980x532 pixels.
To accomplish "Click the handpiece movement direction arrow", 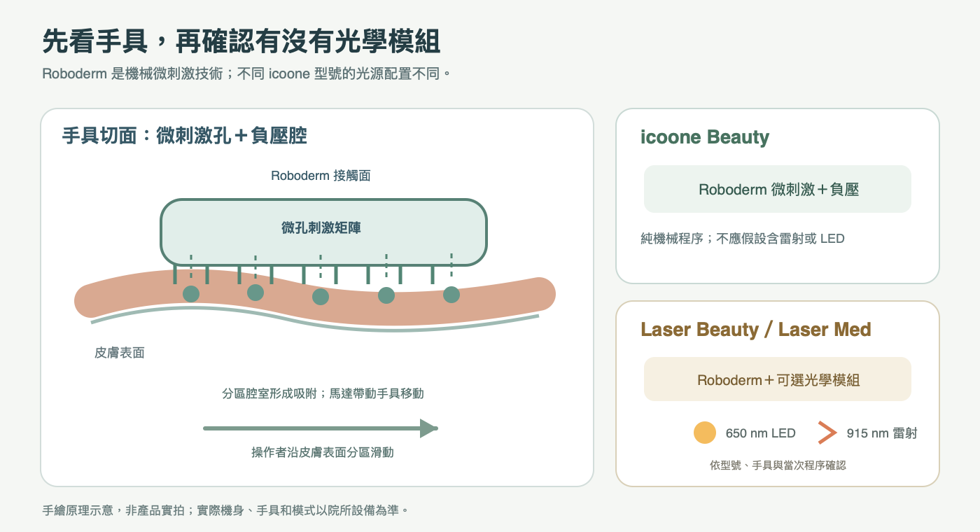I will (321, 428).
